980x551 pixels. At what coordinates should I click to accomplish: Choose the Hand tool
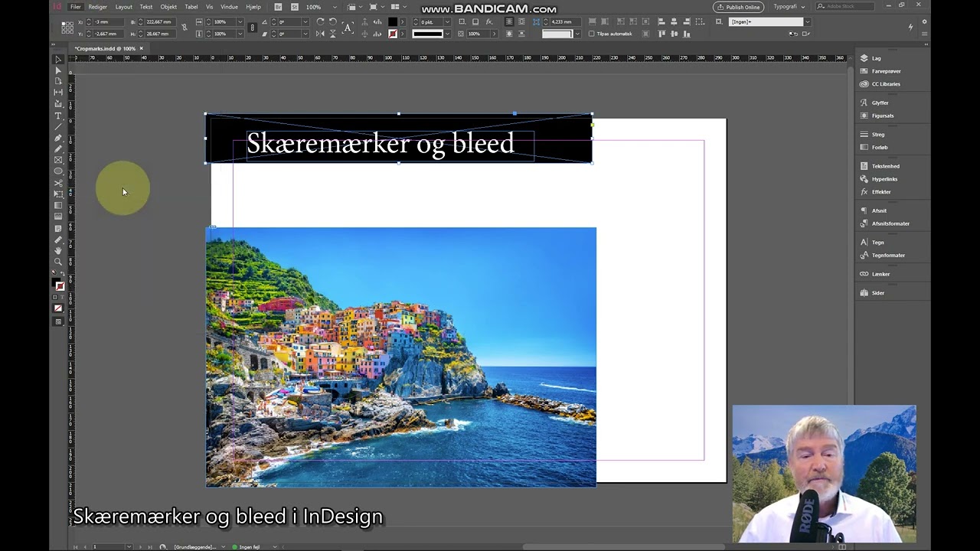click(58, 251)
